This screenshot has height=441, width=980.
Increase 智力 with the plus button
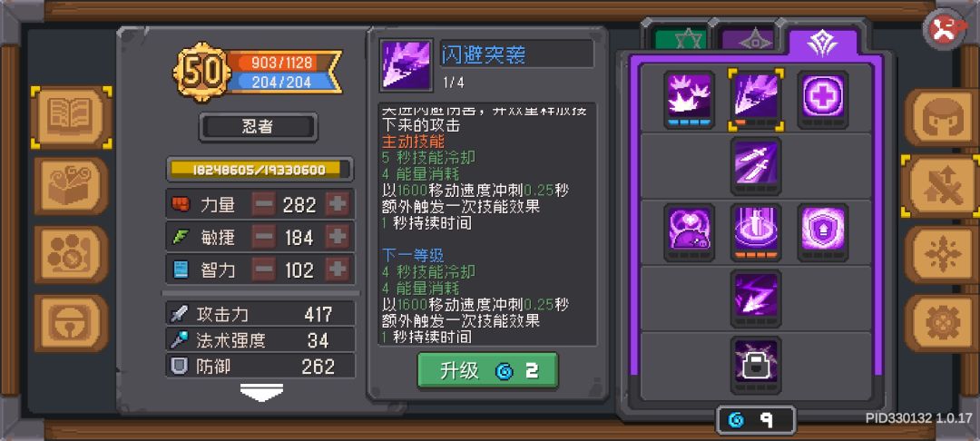pyautogui.click(x=338, y=269)
